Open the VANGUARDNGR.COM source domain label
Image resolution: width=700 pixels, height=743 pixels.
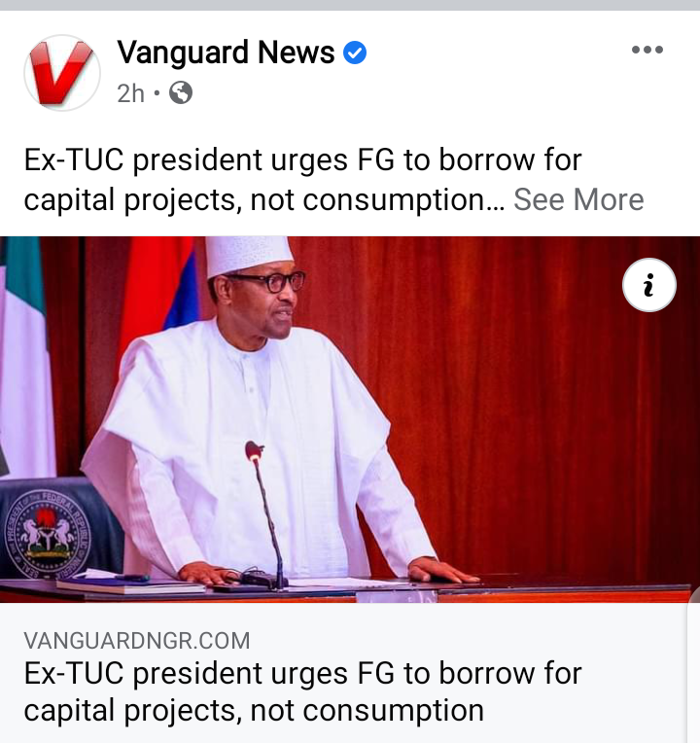(x=137, y=641)
